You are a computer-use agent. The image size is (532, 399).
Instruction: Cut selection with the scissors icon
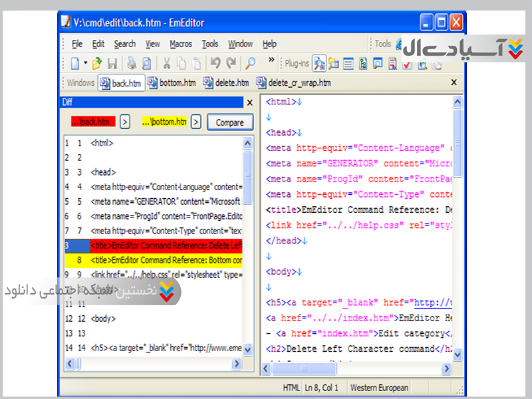(x=166, y=64)
